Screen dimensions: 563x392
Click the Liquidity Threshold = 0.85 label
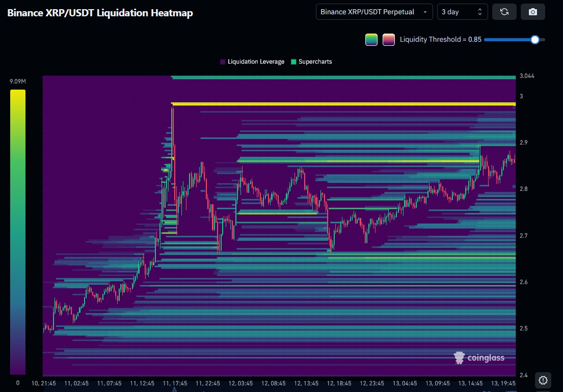click(441, 39)
